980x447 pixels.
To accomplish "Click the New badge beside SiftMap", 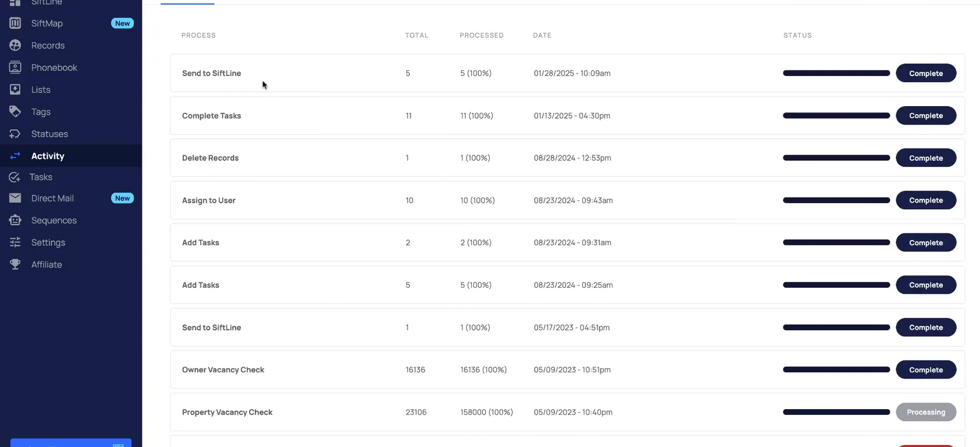I will [x=122, y=23].
